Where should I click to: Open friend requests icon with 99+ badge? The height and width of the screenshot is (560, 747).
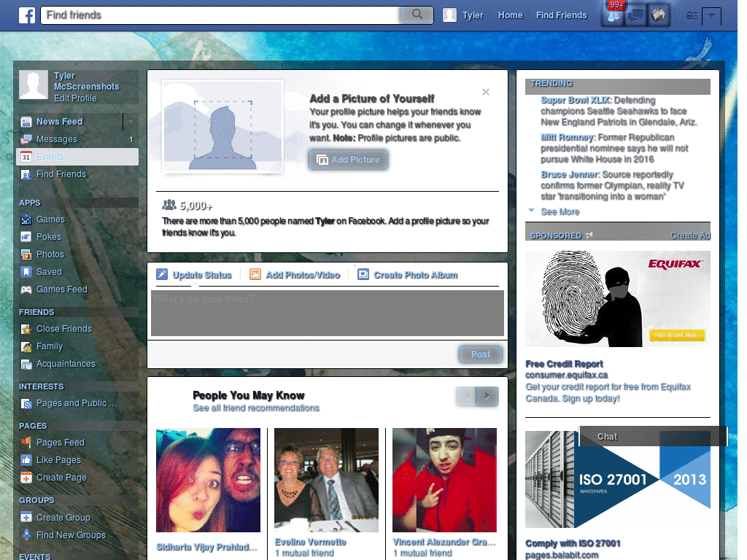coord(614,15)
